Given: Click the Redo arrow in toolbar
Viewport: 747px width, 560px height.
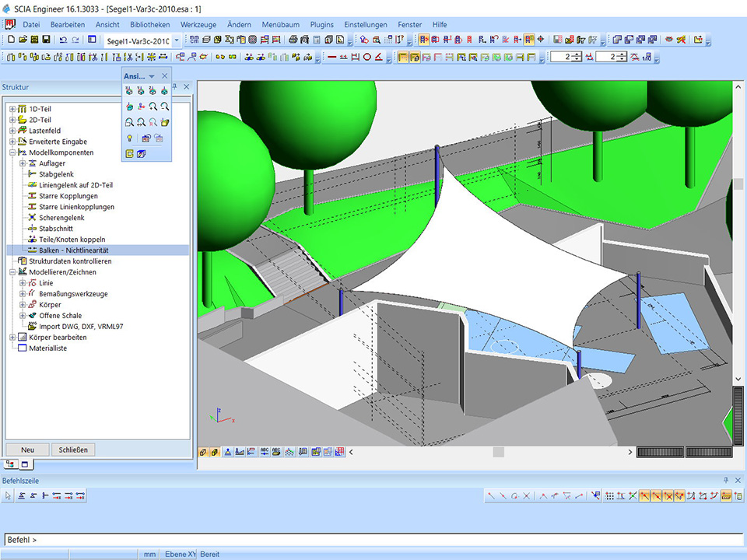Looking at the screenshot, I should pos(75,40).
